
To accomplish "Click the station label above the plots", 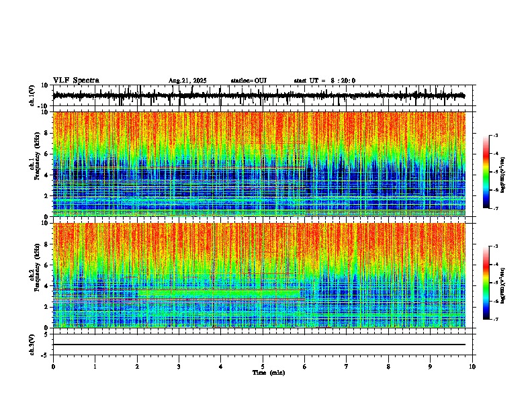I will pos(249,81).
